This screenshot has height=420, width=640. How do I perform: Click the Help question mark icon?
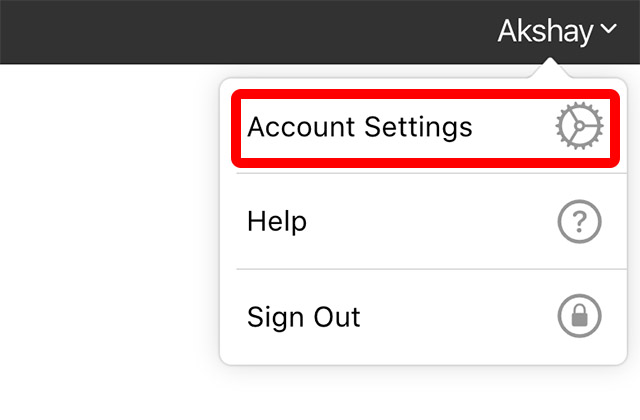coord(579,221)
